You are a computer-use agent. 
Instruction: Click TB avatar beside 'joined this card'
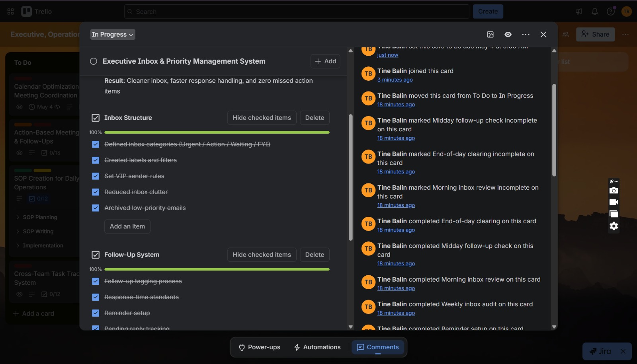(368, 74)
